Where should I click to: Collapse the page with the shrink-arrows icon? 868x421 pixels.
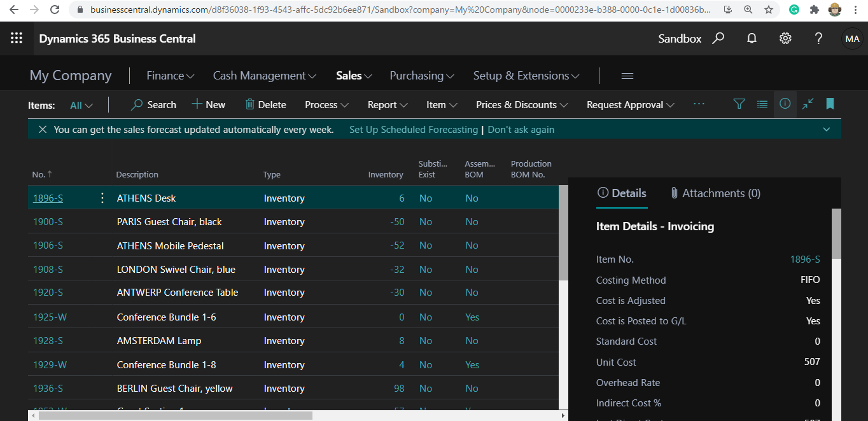click(x=808, y=104)
